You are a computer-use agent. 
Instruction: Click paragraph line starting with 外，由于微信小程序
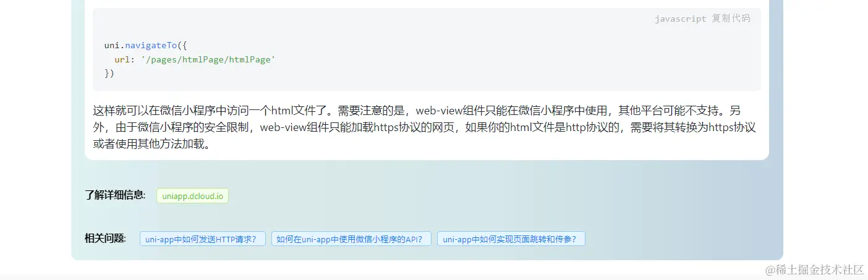pos(424,128)
